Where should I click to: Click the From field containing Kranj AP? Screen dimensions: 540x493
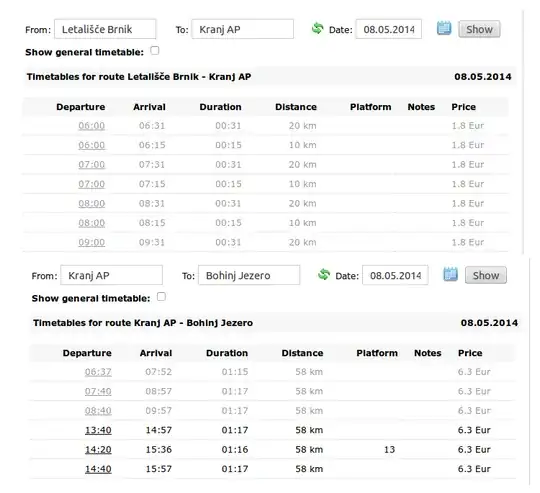coord(112,275)
